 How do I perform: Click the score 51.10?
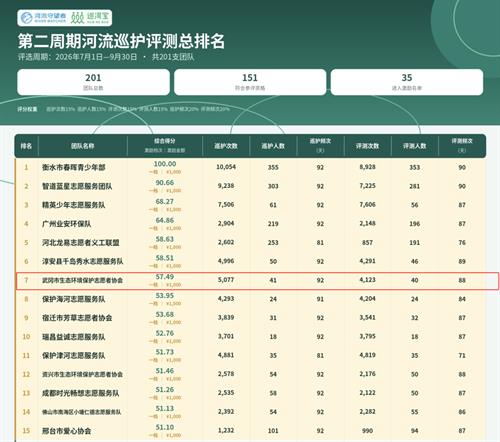[165, 428]
